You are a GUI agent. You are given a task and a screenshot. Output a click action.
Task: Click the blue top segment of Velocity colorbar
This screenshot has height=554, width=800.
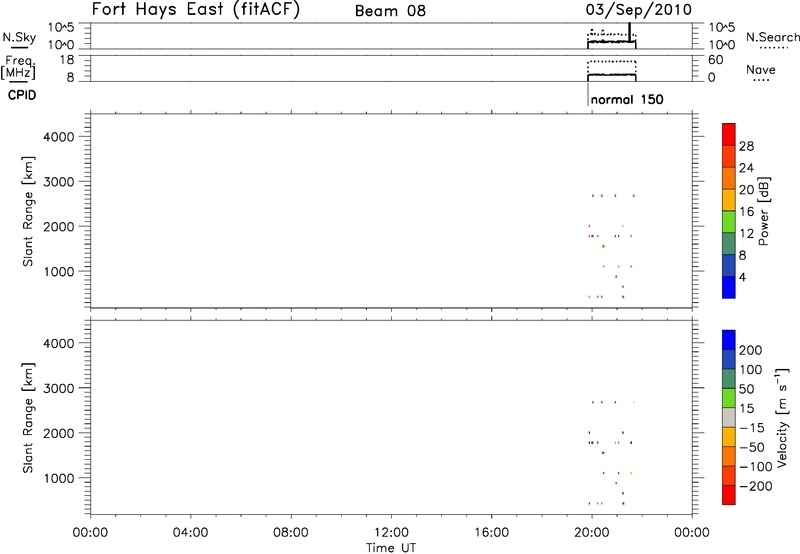pos(729,340)
